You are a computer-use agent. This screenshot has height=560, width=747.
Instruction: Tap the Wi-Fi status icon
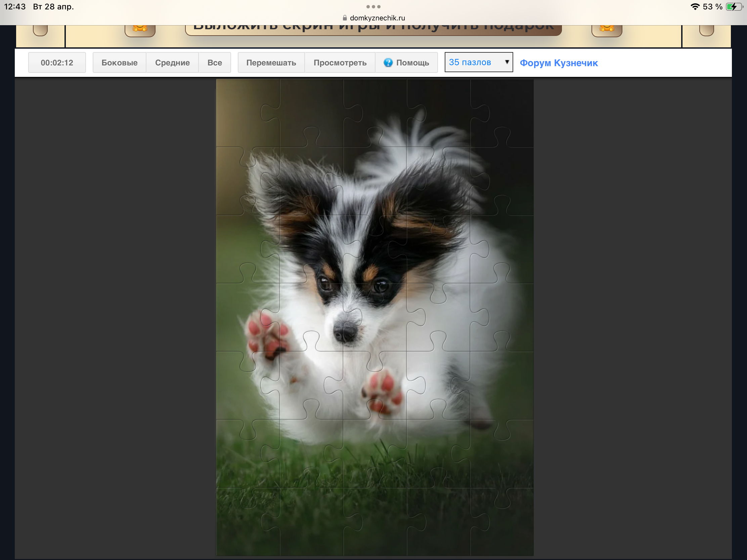[695, 7]
